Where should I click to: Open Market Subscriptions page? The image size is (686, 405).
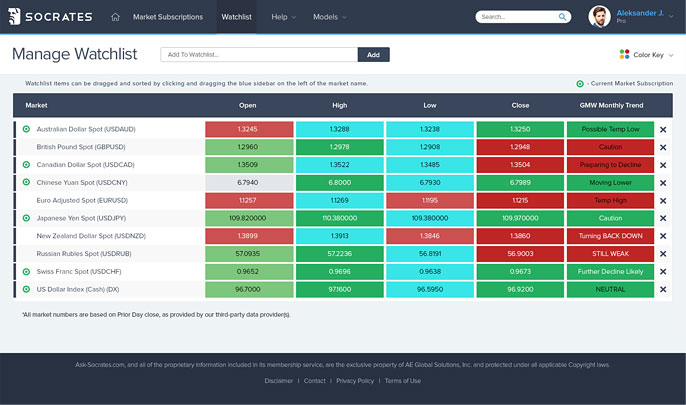pyautogui.click(x=168, y=17)
